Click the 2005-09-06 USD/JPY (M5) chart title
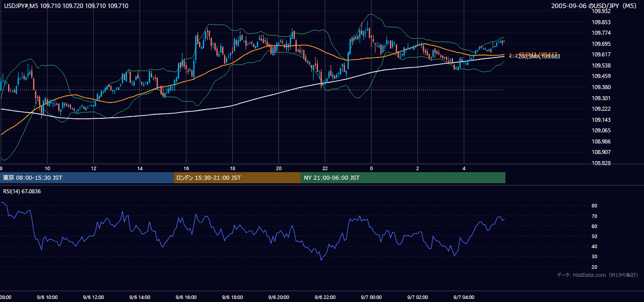644x302 pixels. 595,6
